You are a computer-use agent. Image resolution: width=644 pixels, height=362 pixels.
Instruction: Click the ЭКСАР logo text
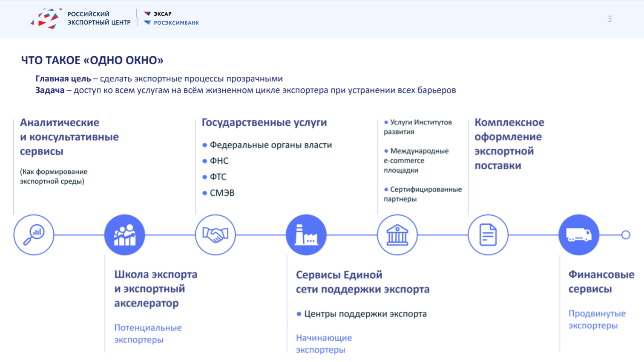pos(162,14)
